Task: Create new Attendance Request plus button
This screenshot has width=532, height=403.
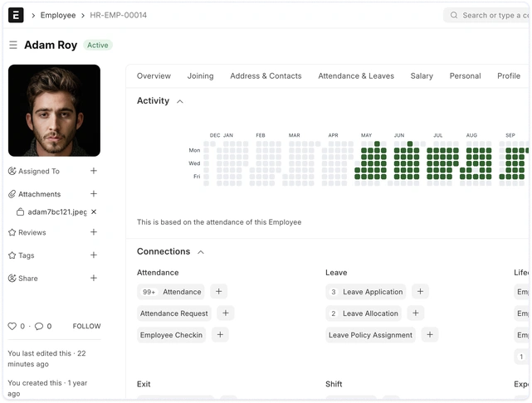Action: pos(226,313)
